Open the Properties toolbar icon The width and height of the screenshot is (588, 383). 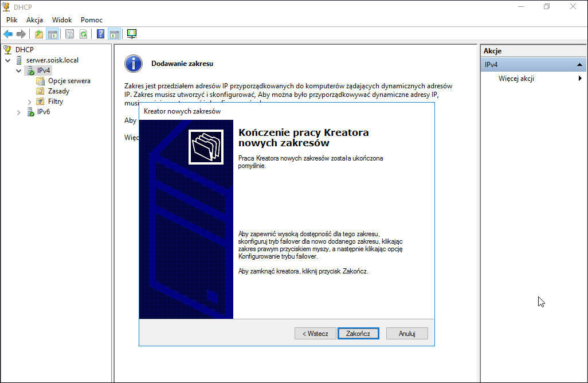[69, 34]
